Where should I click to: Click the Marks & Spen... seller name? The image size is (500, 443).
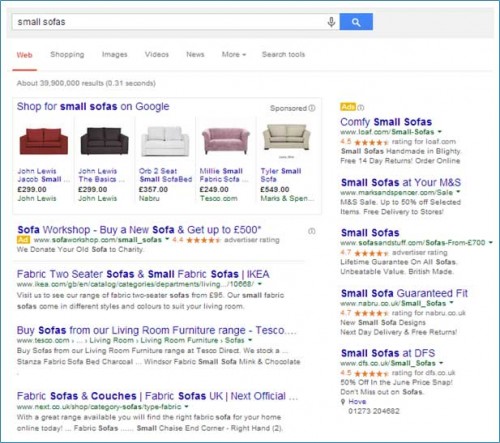click(287, 198)
